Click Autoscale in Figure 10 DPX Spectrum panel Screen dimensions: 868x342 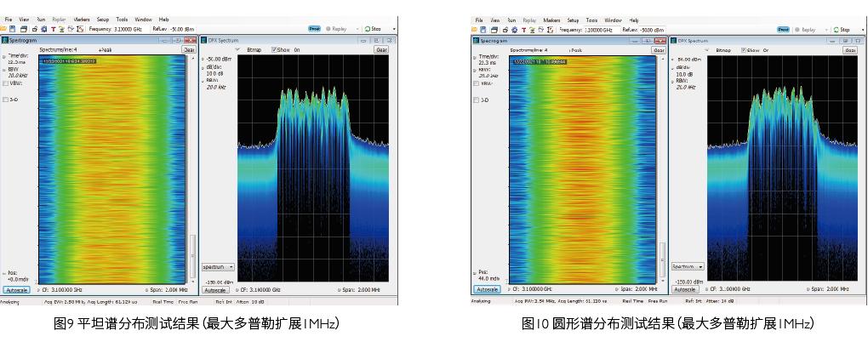(x=685, y=289)
